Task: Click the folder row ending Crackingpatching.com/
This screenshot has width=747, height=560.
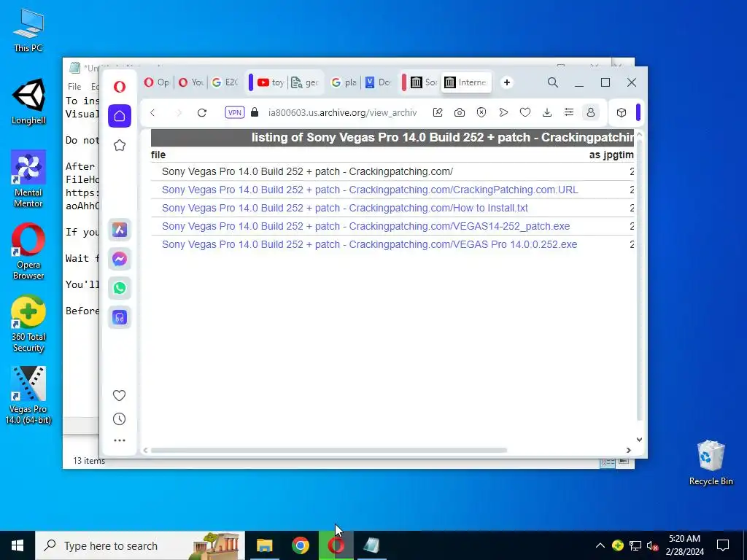Action: click(307, 171)
